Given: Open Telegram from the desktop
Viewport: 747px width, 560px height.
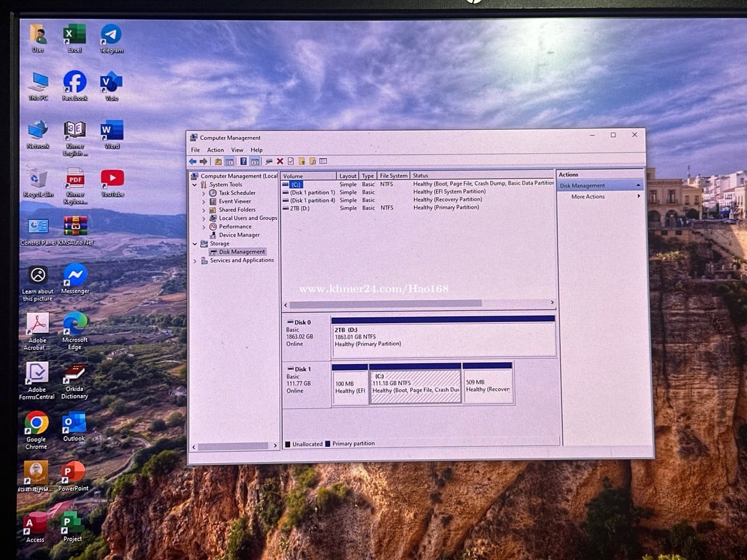Looking at the screenshot, I should click(x=111, y=36).
